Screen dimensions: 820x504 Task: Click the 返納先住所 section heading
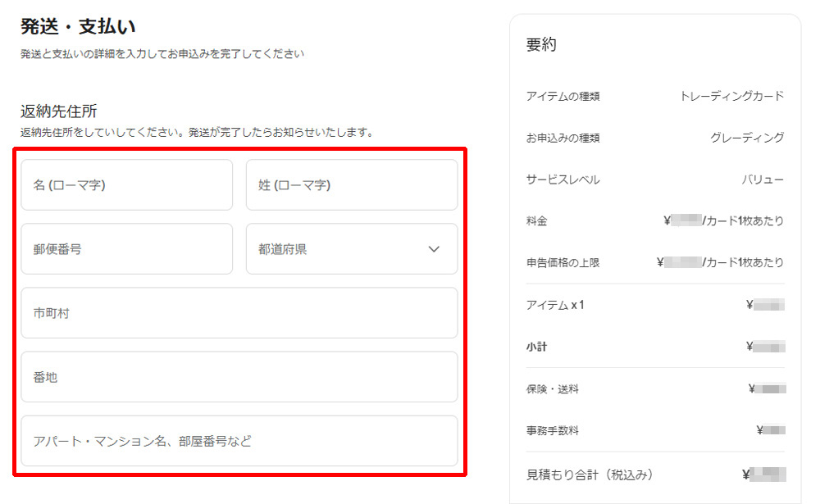click(x=58, y=111)
